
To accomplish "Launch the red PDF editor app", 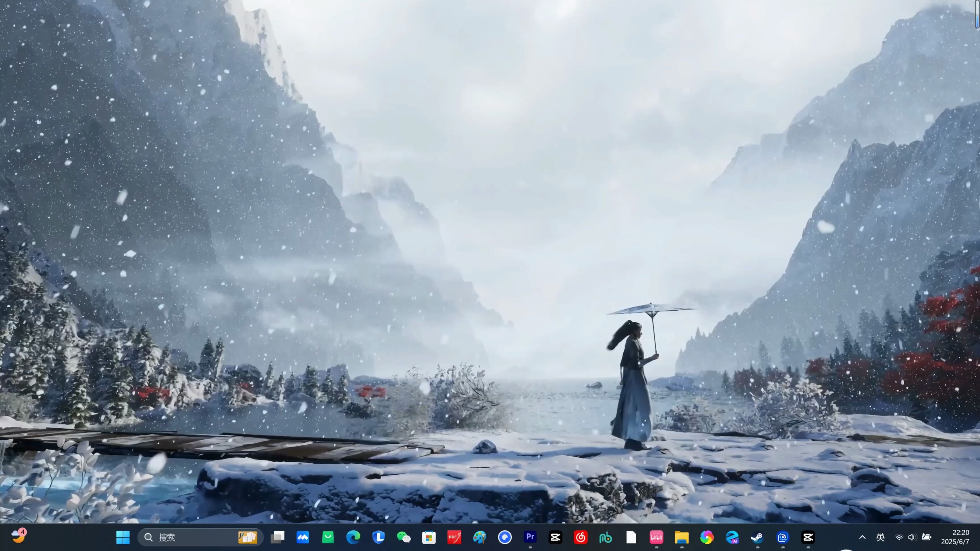I will 454,537.
